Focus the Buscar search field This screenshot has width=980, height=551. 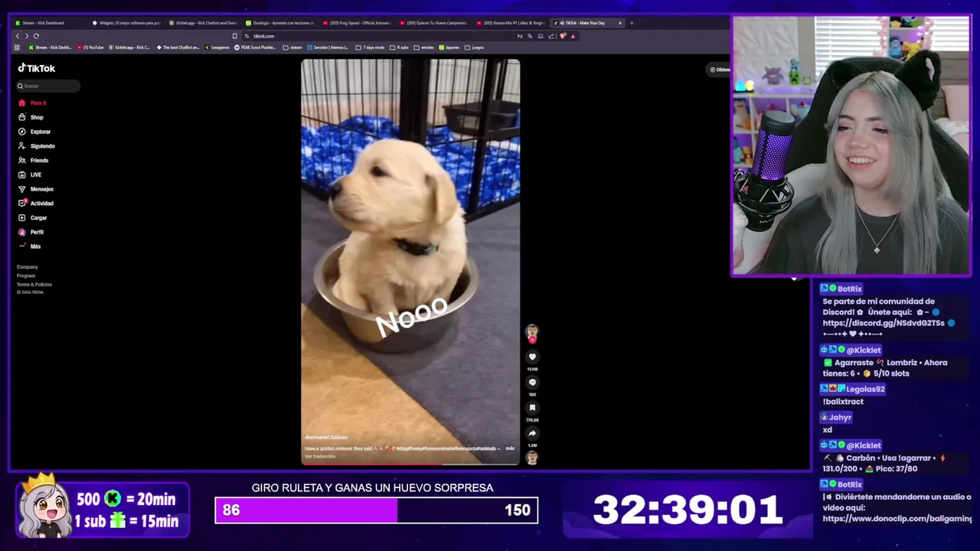click(48, 86)
